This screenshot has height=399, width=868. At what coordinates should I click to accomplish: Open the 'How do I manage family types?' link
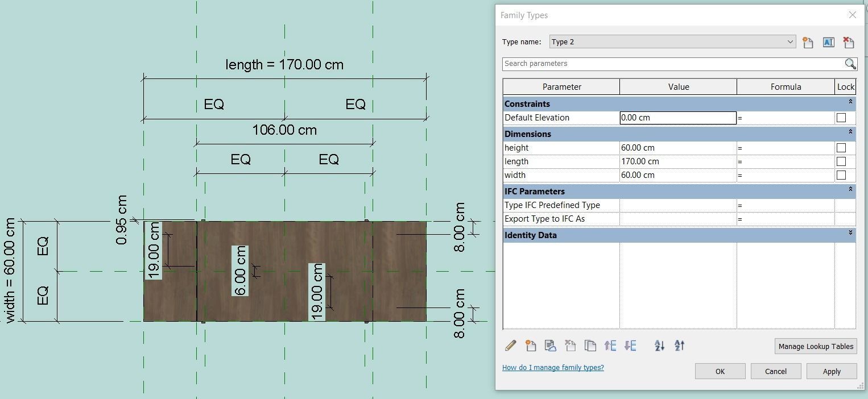coord(553,368)
